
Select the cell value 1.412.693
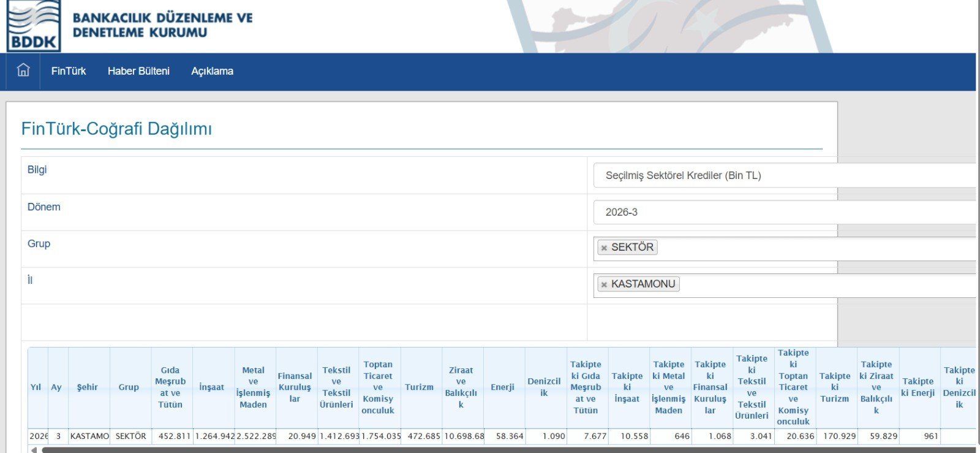339,436
